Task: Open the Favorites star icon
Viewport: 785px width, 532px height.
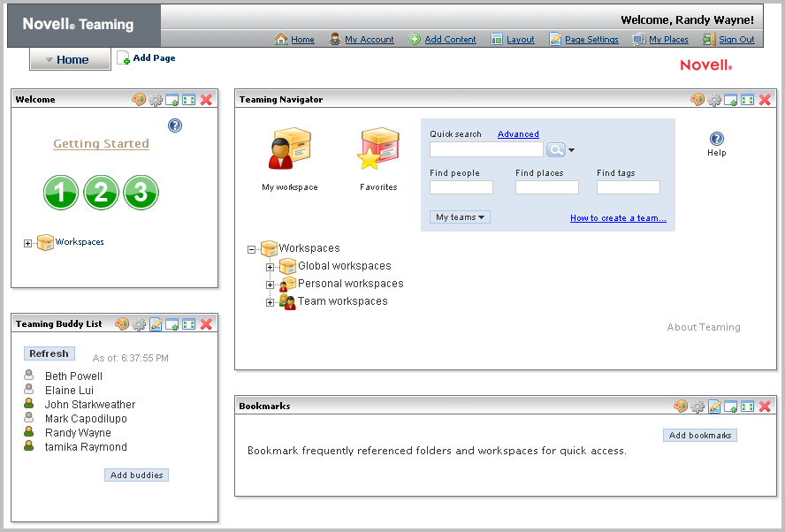Action: (378, 148)
